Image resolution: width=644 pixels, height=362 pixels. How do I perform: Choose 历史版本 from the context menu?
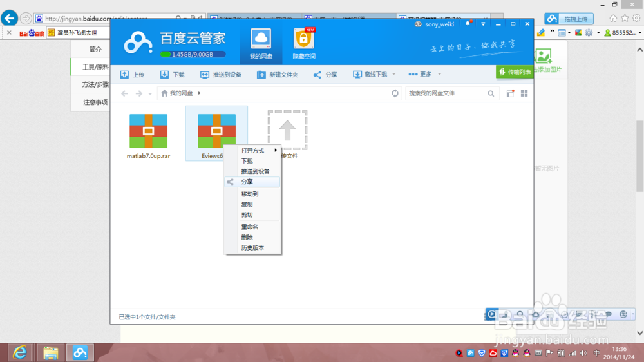pyautogui.click(x=252, y=248)
